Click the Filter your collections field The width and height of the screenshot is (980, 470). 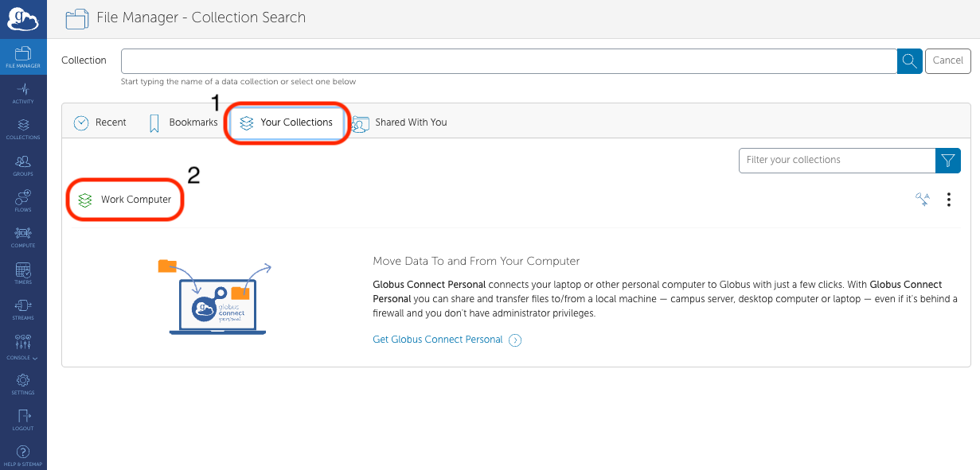836,160
